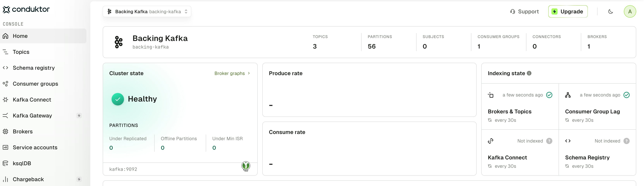Open Kafka Connect page
The width and height of the screenshot is (644, 186).
tap(43, 100)
